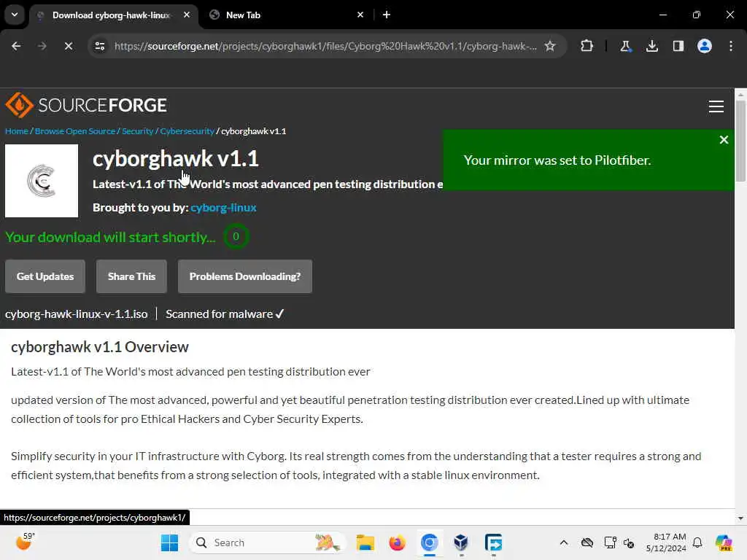Open File Explorer from the taskbar
Screen dimensions: 747x560
click(365, 542)
